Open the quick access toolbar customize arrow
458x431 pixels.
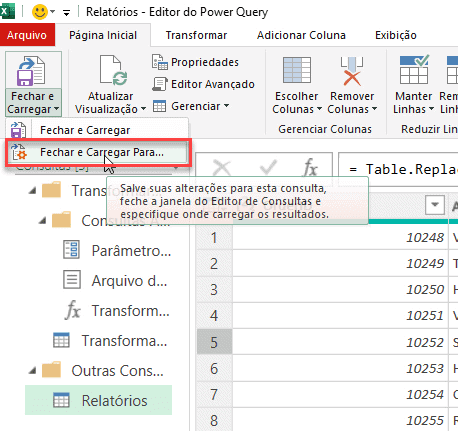[67, 13]
